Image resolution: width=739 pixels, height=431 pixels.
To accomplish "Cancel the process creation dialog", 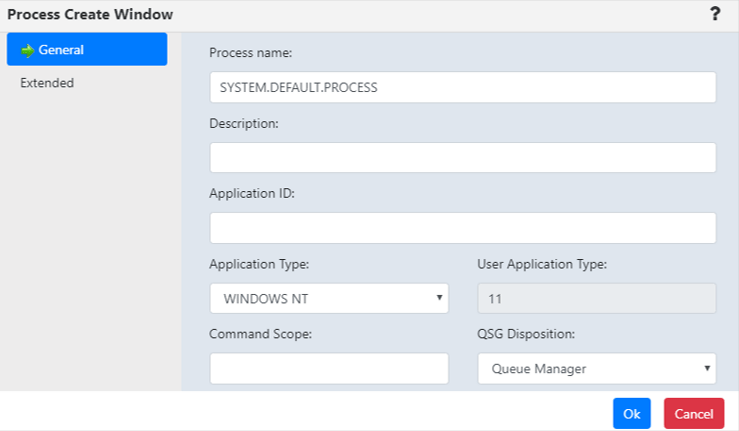I will pyautogui.click(x=693, y=413).
